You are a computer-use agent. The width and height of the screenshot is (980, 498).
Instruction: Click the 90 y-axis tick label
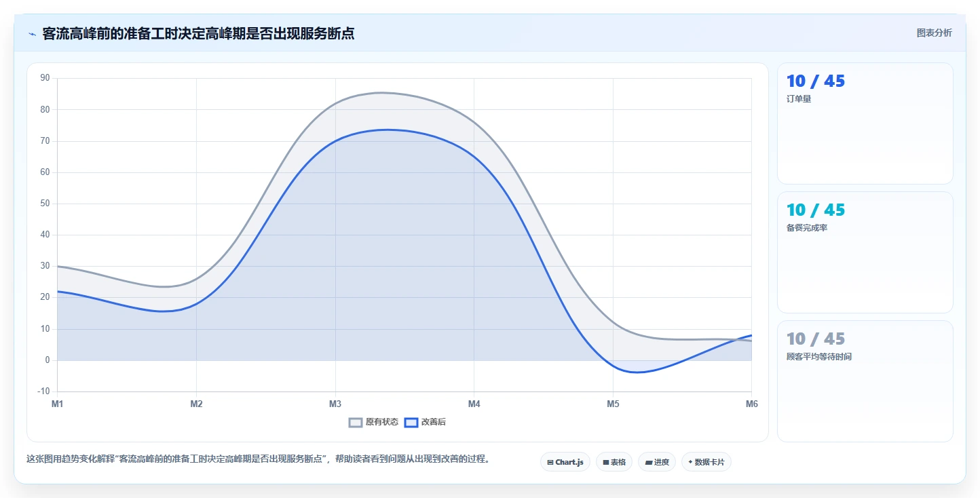coord(45,78)
